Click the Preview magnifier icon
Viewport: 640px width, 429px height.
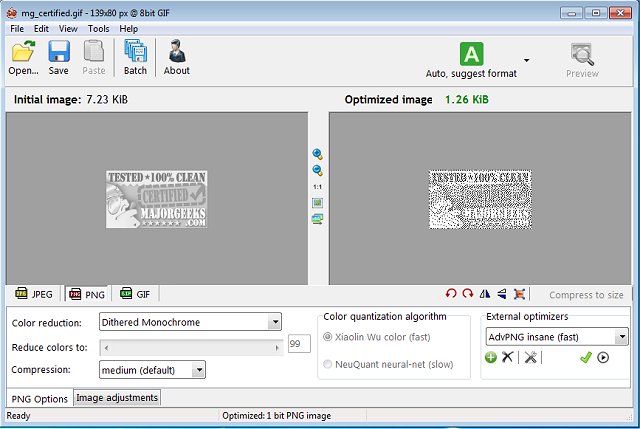point(582,54)
